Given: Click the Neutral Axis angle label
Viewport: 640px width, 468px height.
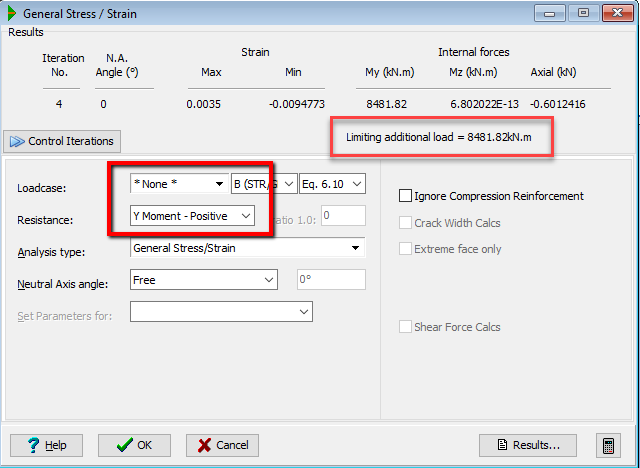Looking at the screenshot, I should 62,284.
